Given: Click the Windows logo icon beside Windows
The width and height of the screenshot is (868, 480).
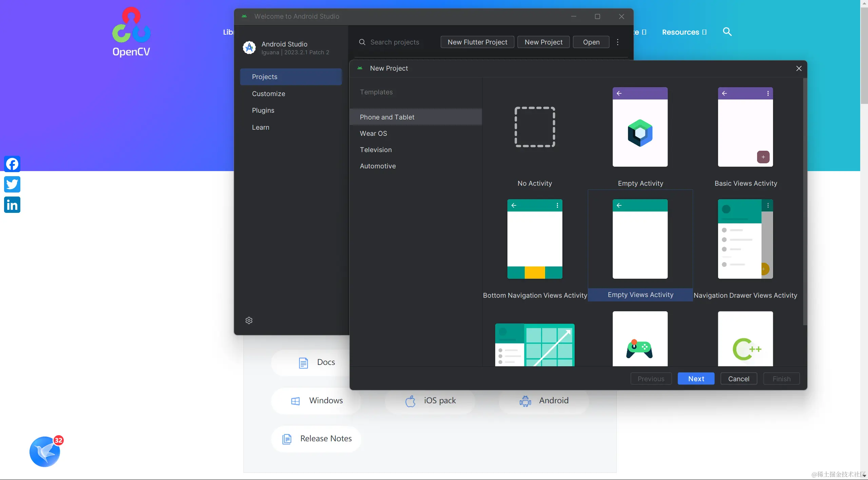Looking at the screenshot, I should pos(295,401).
